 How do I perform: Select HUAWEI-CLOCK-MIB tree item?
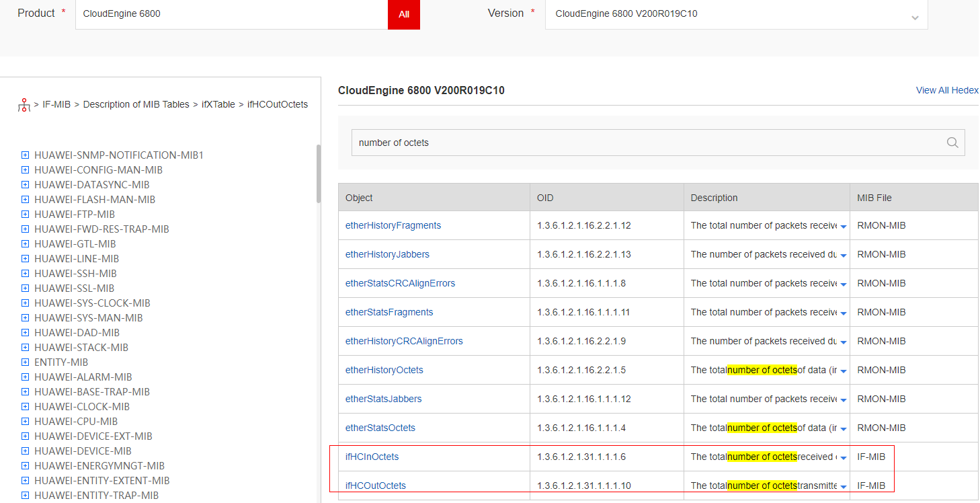point(81,407)
